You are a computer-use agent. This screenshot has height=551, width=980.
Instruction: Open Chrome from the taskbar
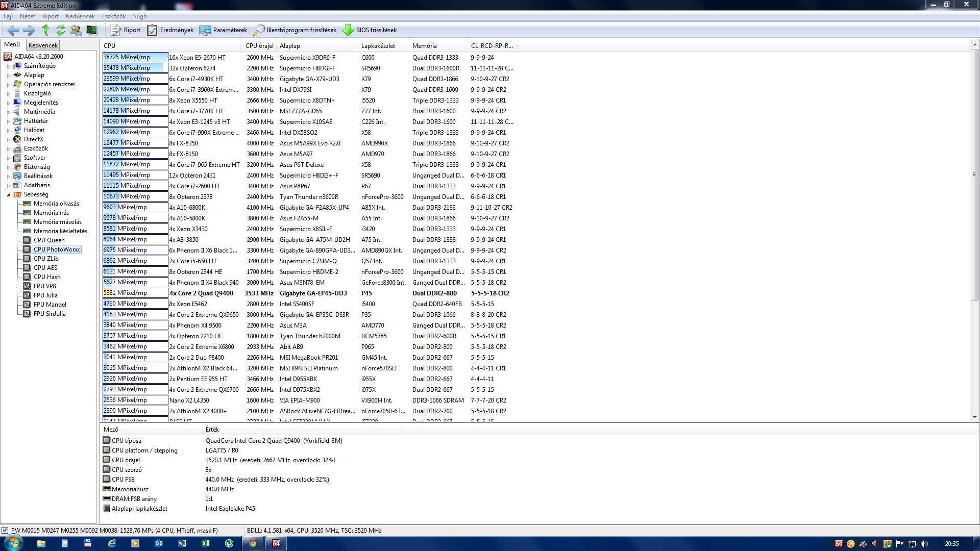coord(252,543)
